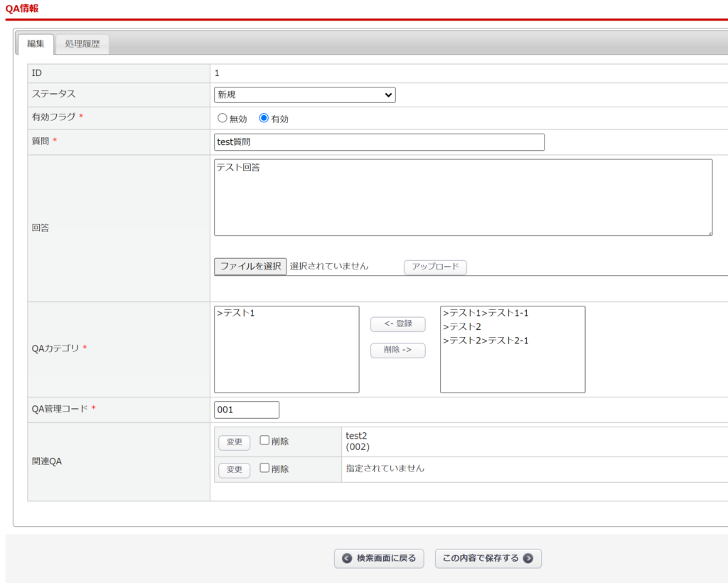The width and height of the screenshot is (728, 583).
Task: Click the <- 登録 category button
Action: (x=397, y=324)
